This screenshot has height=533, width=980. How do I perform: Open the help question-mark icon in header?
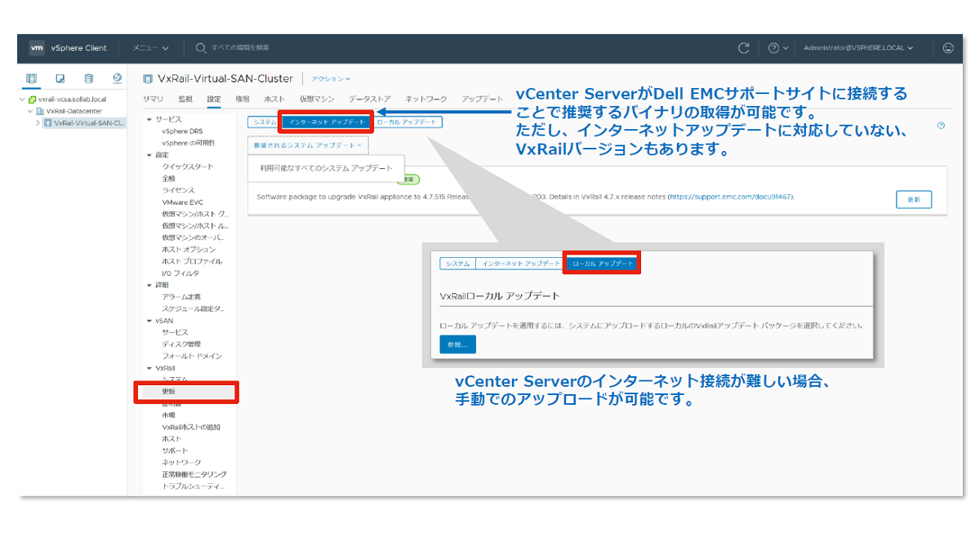(773, 48)
